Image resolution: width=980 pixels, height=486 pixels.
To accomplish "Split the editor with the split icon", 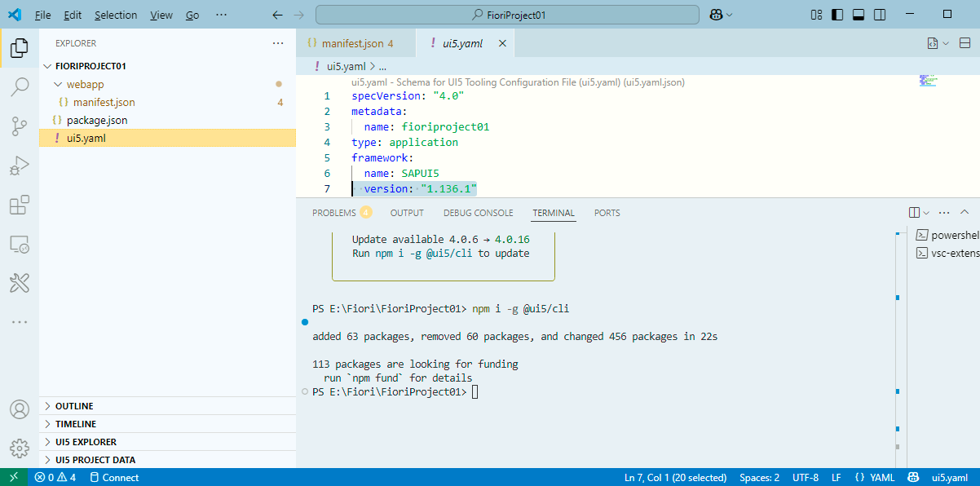I will point(966,43).
